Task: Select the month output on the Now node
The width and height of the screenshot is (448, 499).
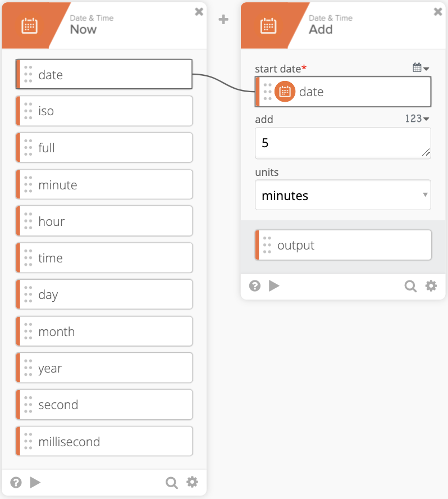Action: (103, 331)
